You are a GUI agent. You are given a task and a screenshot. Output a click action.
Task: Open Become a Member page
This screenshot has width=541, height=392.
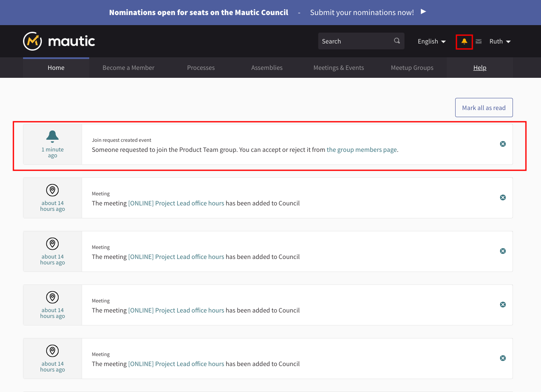coord(128,68)
